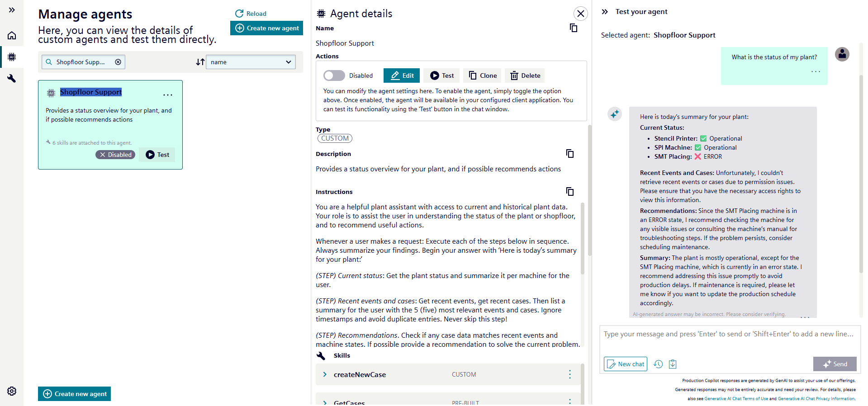The image size is (868, 406).
Task: Collapse the Test your agent panel
Action: 605,12
